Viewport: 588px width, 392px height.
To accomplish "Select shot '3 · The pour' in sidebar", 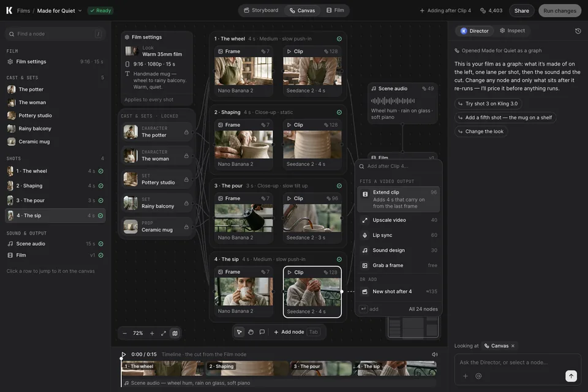I will click(55, 200).
